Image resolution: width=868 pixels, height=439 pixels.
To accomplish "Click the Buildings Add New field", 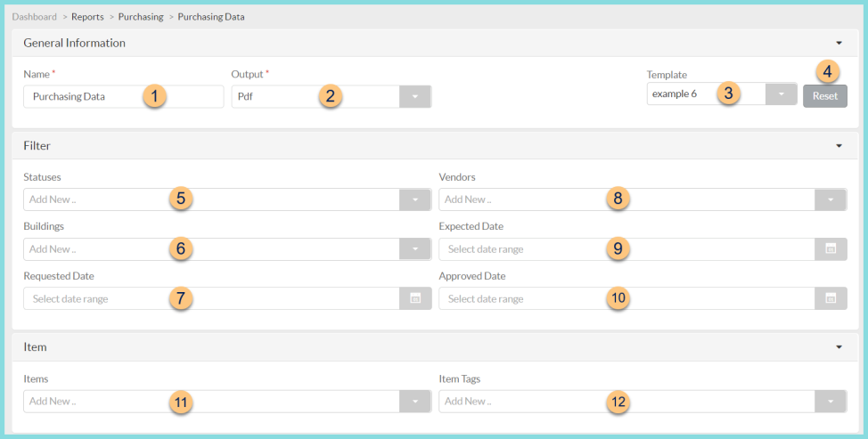I will tap(211, 249).
